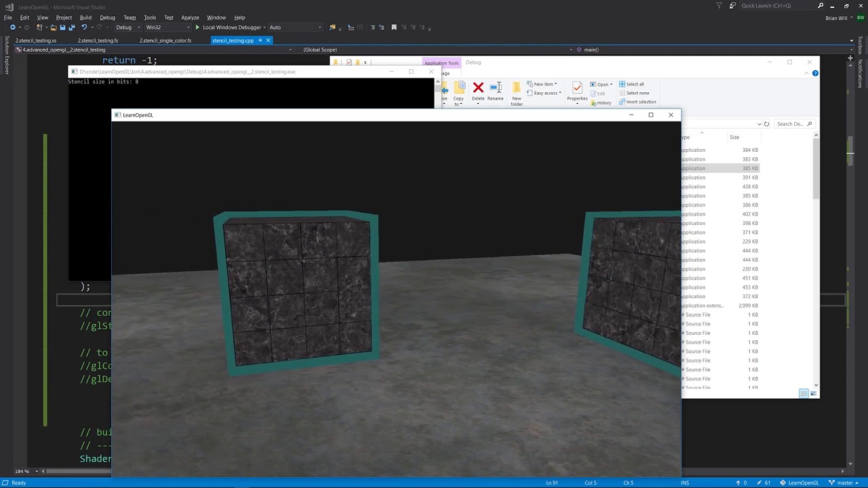Switch to 2.stencil_testing.fs tab
Screen dimensions: 868x488
(98, 41)
